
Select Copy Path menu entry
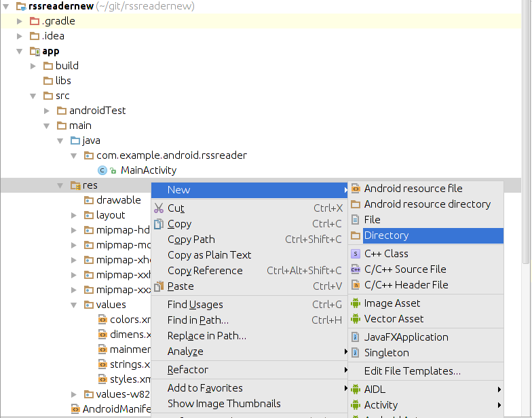[249, 240]
